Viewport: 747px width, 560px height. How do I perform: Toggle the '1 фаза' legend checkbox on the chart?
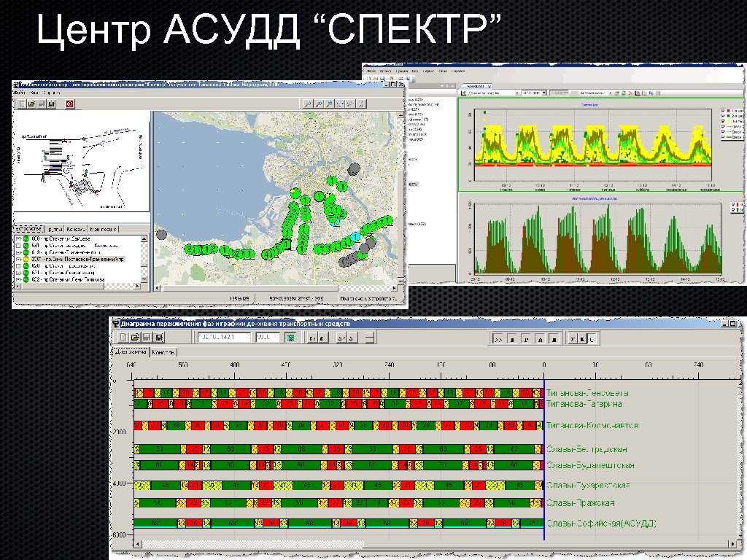pyautogui.click(x=723, y=110)
